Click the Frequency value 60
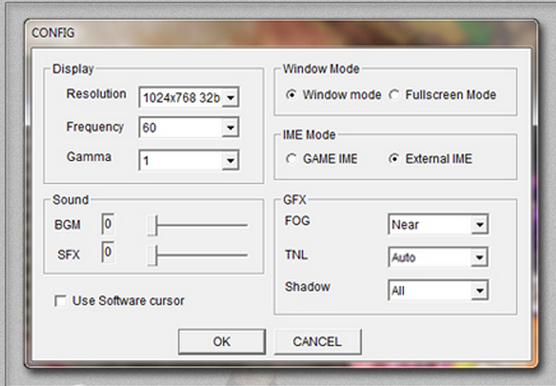This screenshot has height=386, width=556. click(x=149, y=128)
